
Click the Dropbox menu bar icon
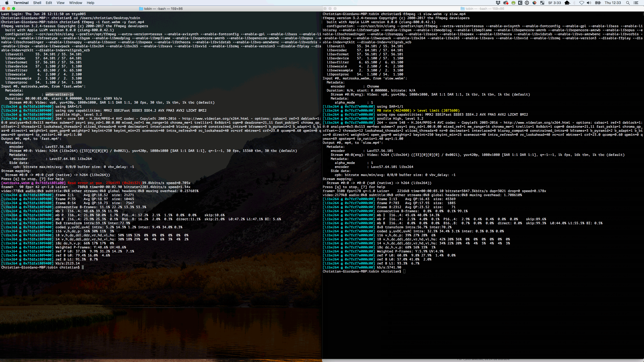tap(498, 3)
